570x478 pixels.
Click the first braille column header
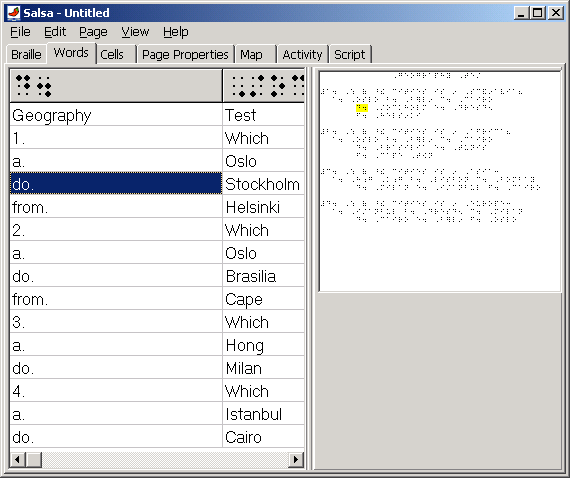tap(116, 86)
